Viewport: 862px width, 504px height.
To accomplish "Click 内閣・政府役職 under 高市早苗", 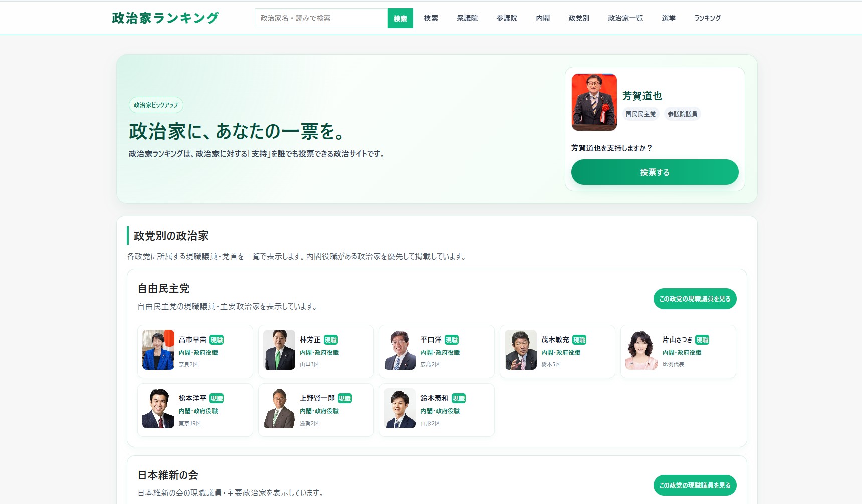I will coord(198,353).
